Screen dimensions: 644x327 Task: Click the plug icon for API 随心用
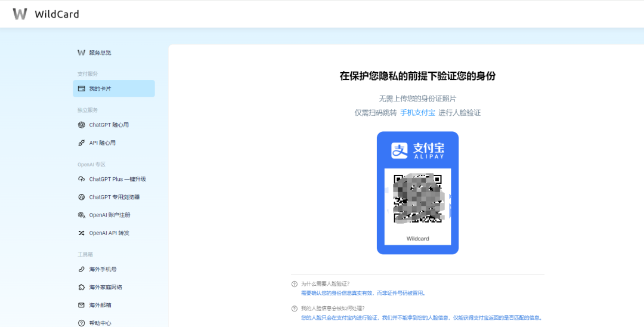(81, 143)
